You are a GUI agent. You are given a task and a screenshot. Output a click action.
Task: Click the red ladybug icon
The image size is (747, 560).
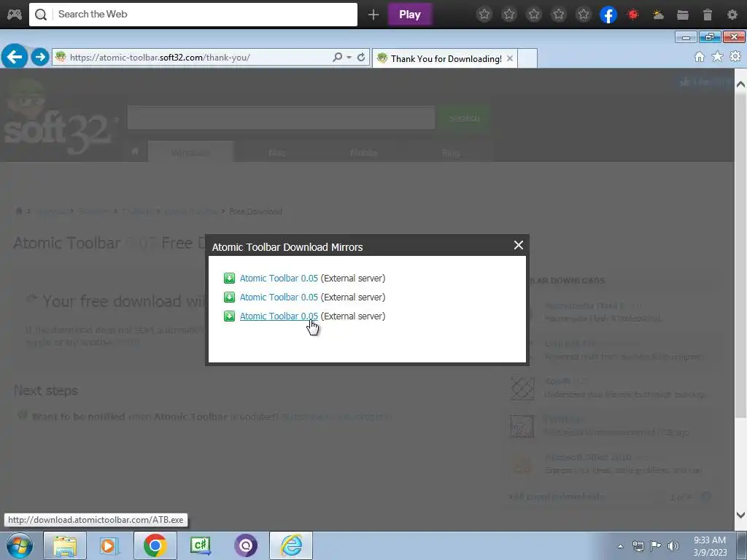(x=633, y=15)
